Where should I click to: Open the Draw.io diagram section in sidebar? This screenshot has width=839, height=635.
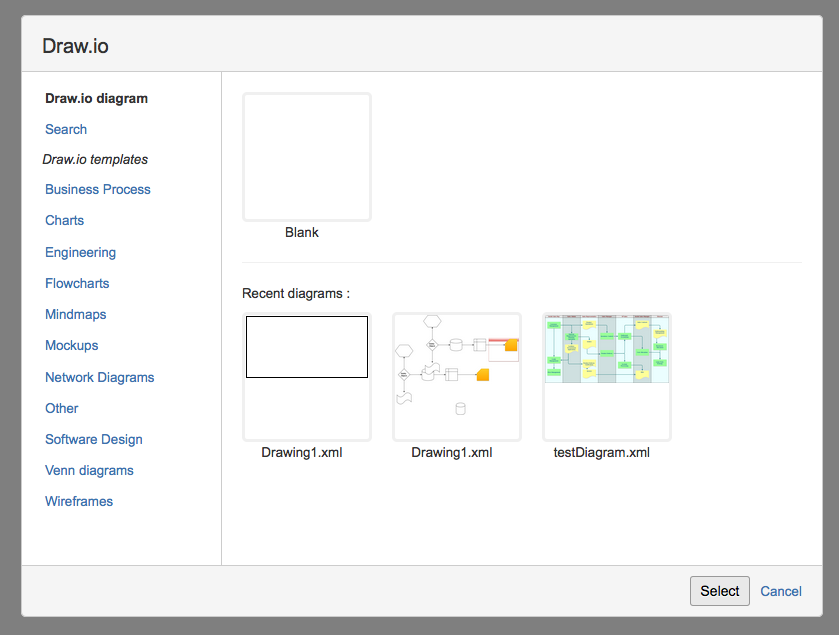point(96,98)
